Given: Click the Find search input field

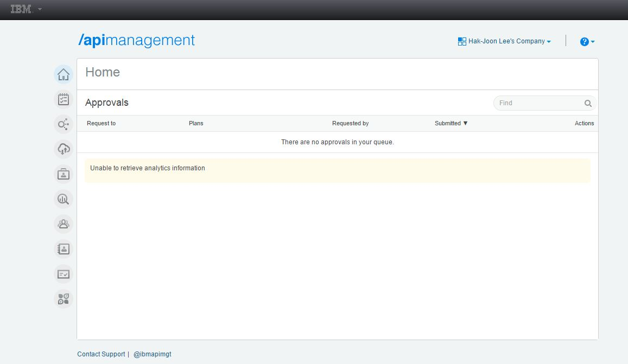Looking at the screenshot, I should (x=544, y=103).
